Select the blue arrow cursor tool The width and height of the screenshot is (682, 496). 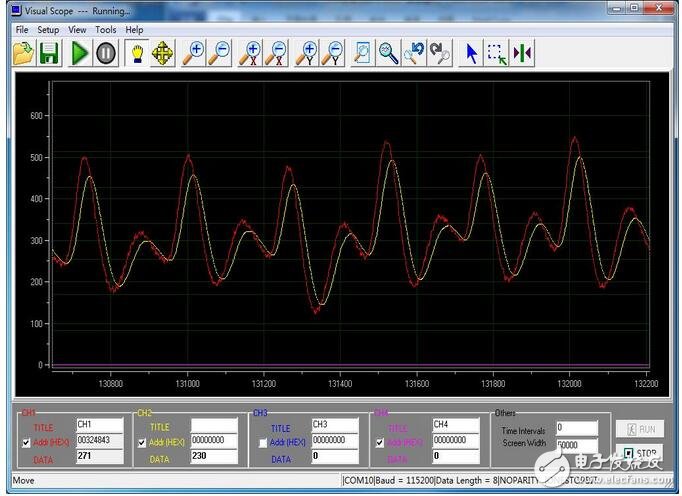tap(472, 53)
